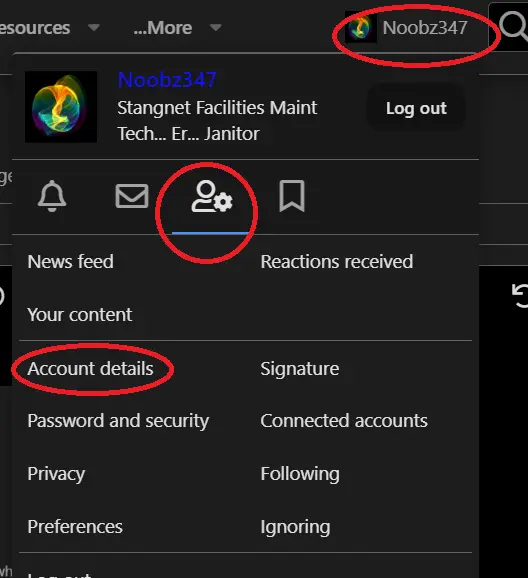528x578 pixels.
Task: Open Password and security settings
Action: [118, 421]
